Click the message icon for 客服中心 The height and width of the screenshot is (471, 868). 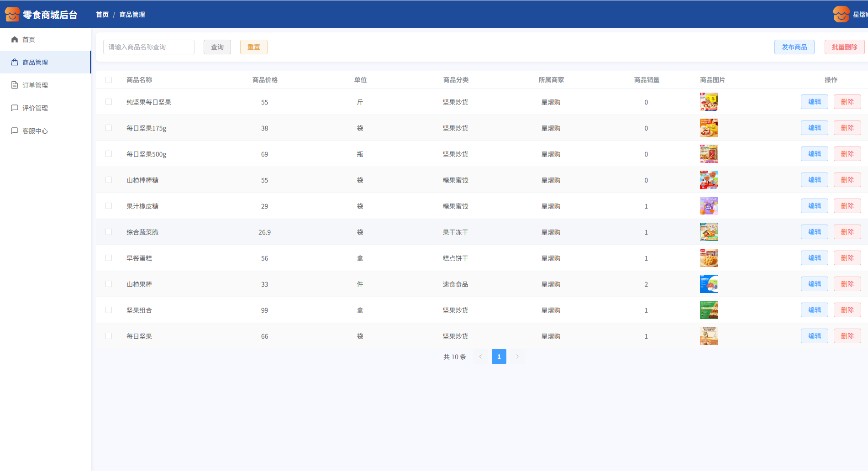click(15, 131)
